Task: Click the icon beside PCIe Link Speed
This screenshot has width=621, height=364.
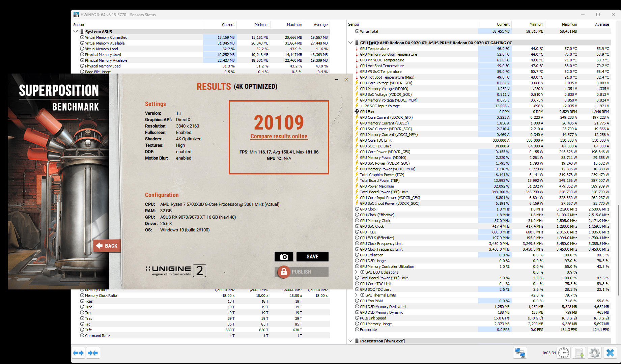Action: [x=357, y=318]
